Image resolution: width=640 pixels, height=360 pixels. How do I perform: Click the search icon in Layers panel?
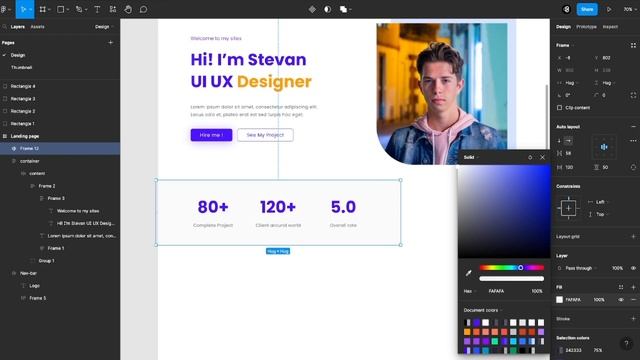click(4, 27)
